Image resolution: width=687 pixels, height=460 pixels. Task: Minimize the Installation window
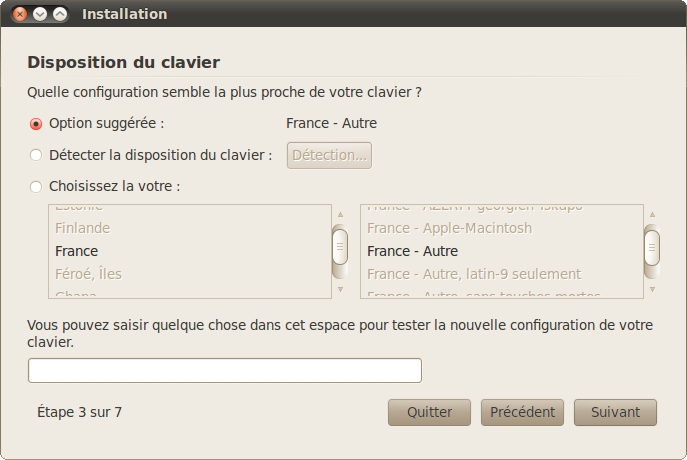[40, 14]
